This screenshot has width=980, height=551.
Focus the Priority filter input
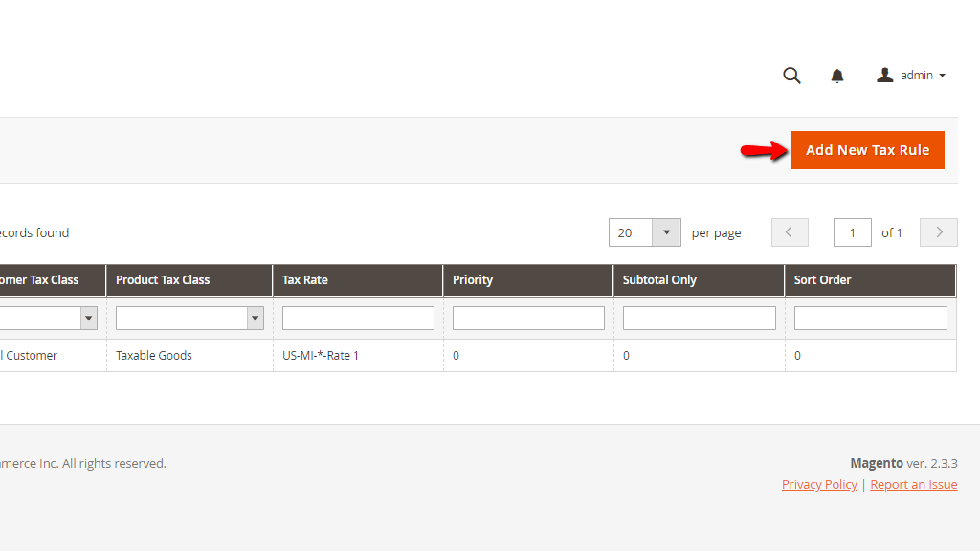pyautogui.click(x=528, y=319)
